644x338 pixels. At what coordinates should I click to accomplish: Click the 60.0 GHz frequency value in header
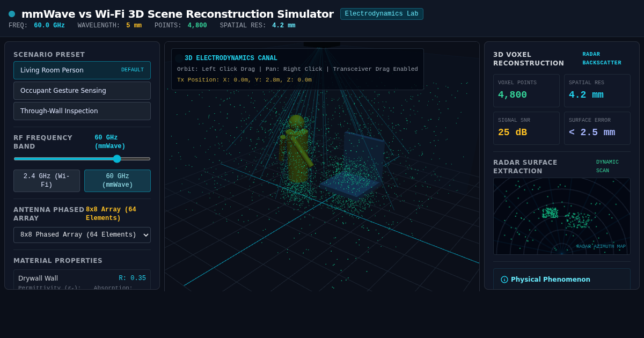[49, 26]
